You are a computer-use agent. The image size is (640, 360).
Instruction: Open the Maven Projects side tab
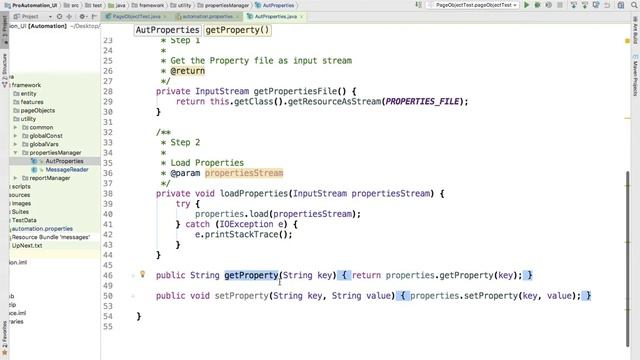point(635,75)
